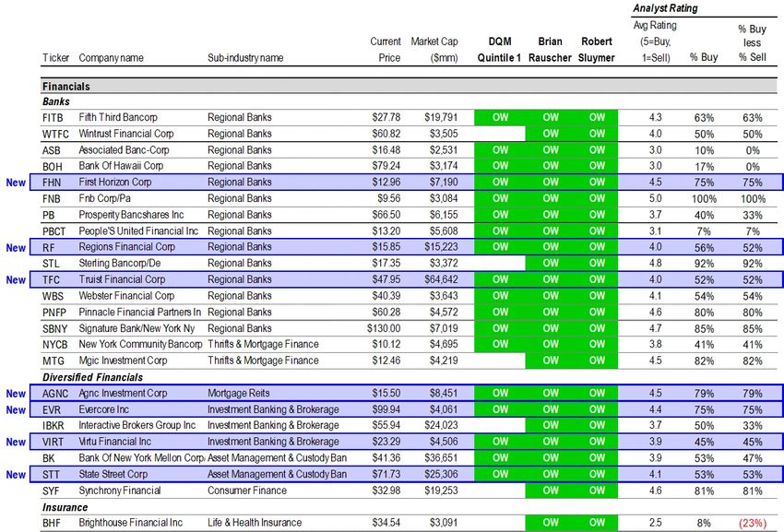Click Truist Financial Corp name

(x=122, y=279)
